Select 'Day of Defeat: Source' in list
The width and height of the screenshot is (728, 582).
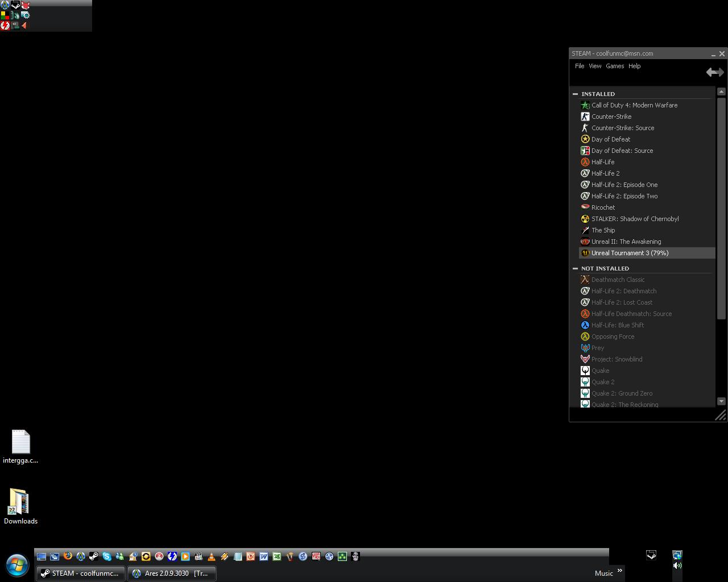(647, 151)
